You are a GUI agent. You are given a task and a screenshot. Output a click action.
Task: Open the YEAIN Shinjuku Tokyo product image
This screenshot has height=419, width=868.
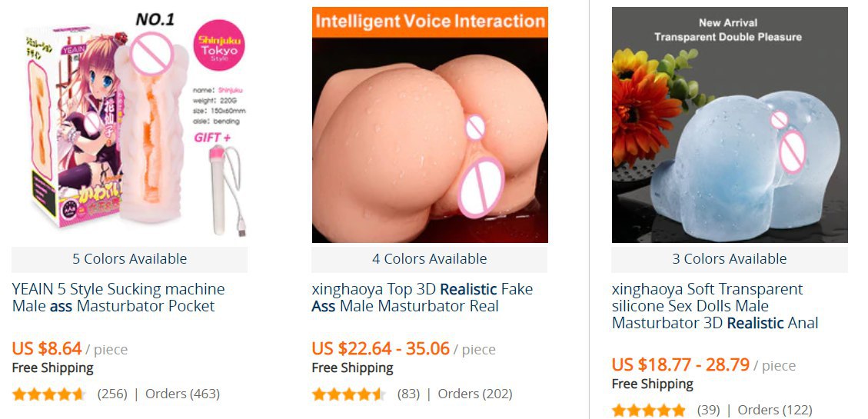pos(129,125)
